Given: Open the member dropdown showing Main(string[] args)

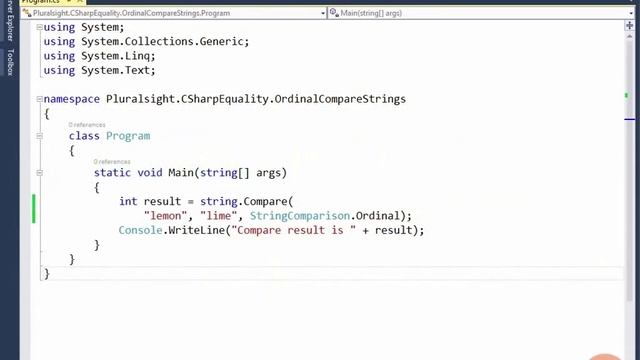Looking at the screenshot, I should (x=481, y=13).
